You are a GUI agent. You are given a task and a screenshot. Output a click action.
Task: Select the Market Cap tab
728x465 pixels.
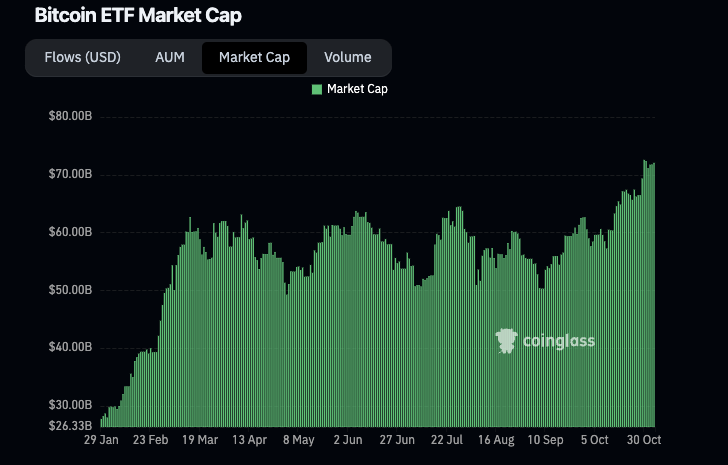[x=254, y=57]
